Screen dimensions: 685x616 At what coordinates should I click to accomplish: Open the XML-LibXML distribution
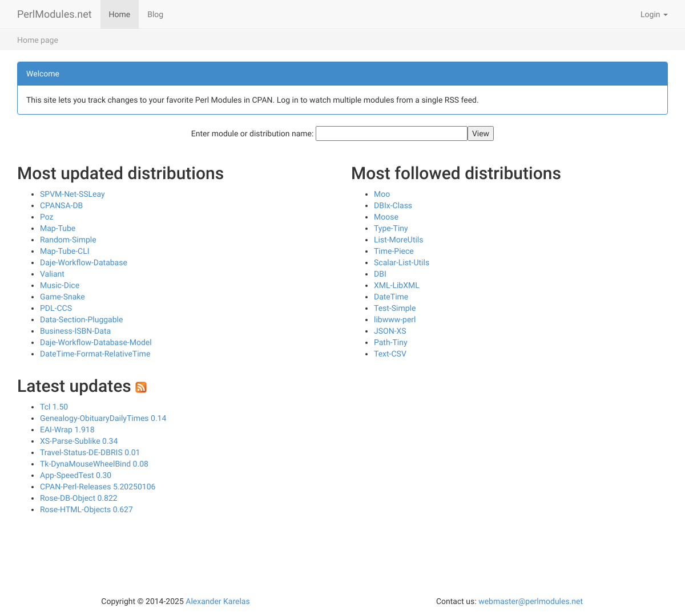click(x=397, y=285)
